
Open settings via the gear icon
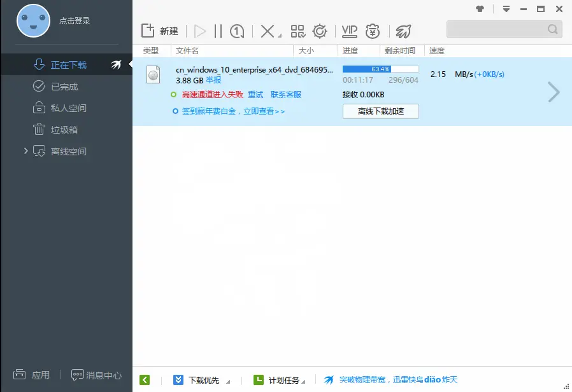(x=320, y=31)
